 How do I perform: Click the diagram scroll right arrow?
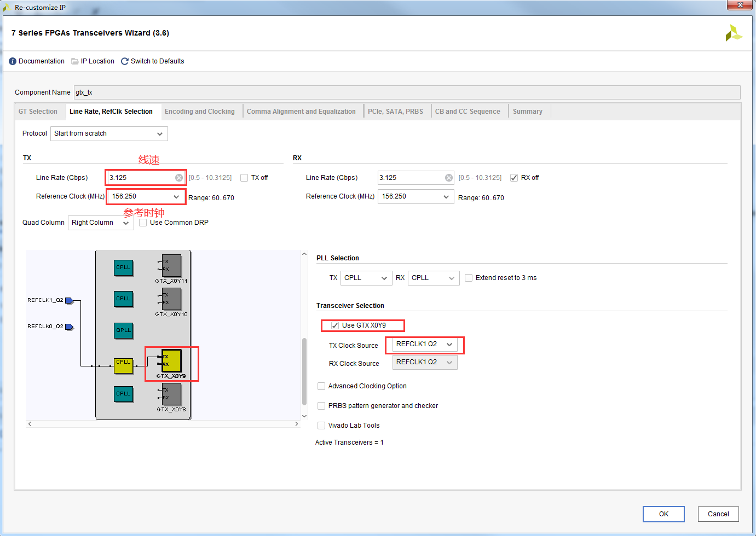point(297,424)
